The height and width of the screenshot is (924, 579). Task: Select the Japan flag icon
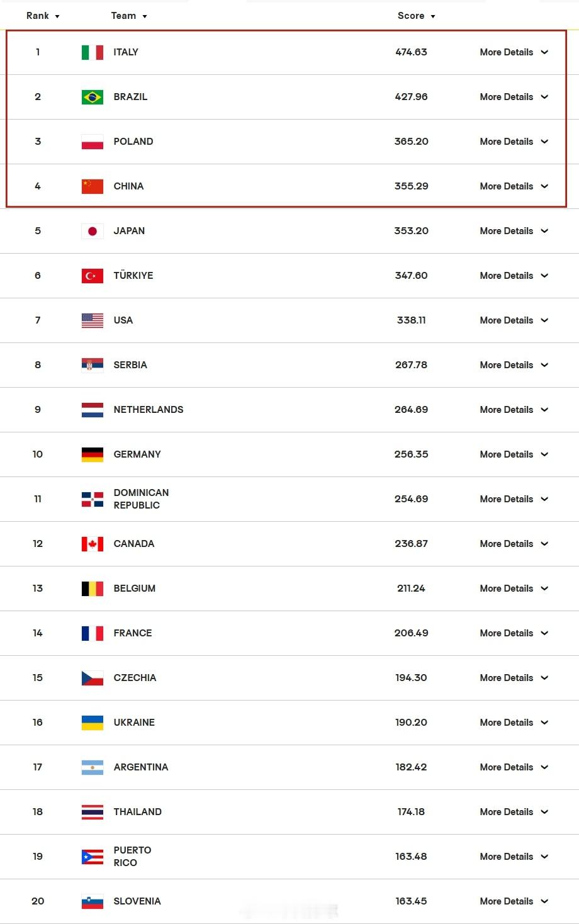point(93,231)
